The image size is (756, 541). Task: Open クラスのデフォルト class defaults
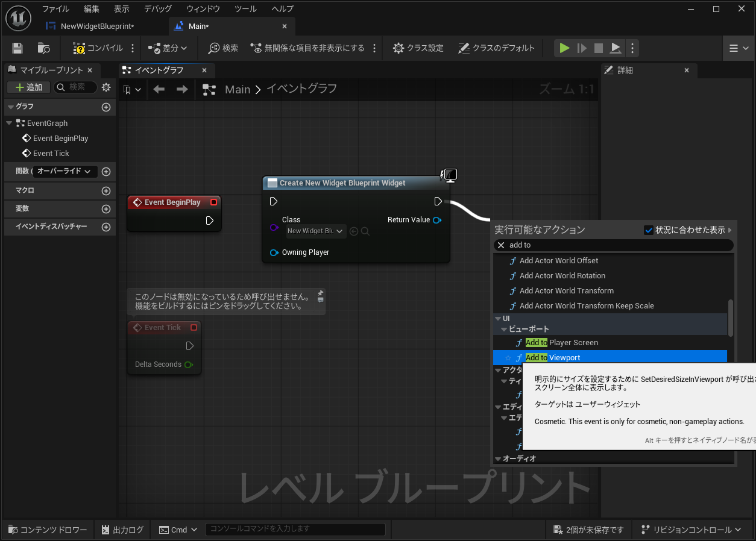tap(496, 48)
